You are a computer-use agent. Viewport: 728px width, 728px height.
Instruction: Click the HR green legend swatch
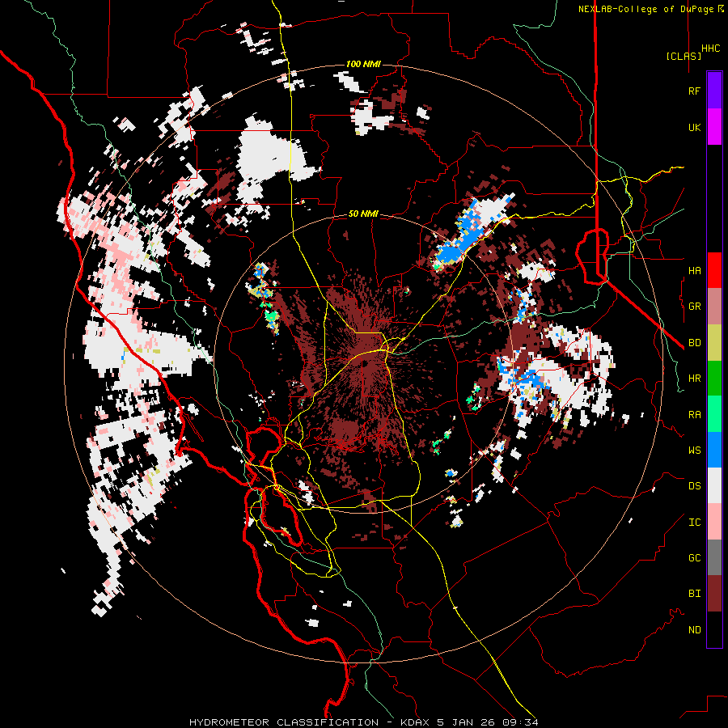coord(714,379)
